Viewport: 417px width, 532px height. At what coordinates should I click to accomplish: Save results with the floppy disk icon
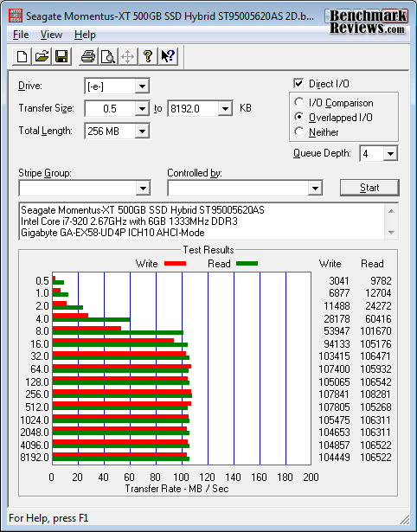pyautogui.click(x=61, y=56)
